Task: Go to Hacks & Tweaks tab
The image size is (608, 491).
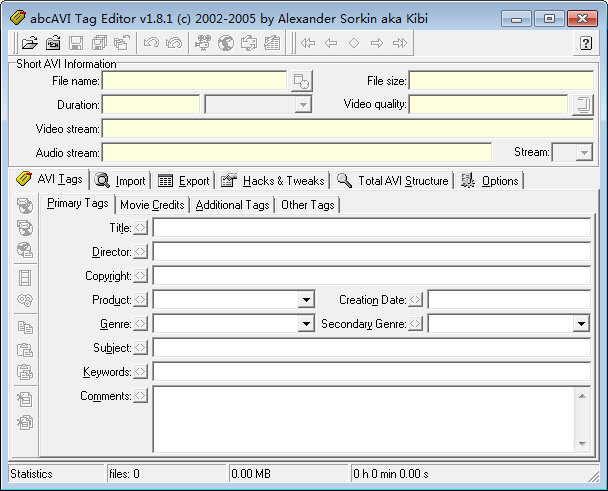Action: coord(273,181)
